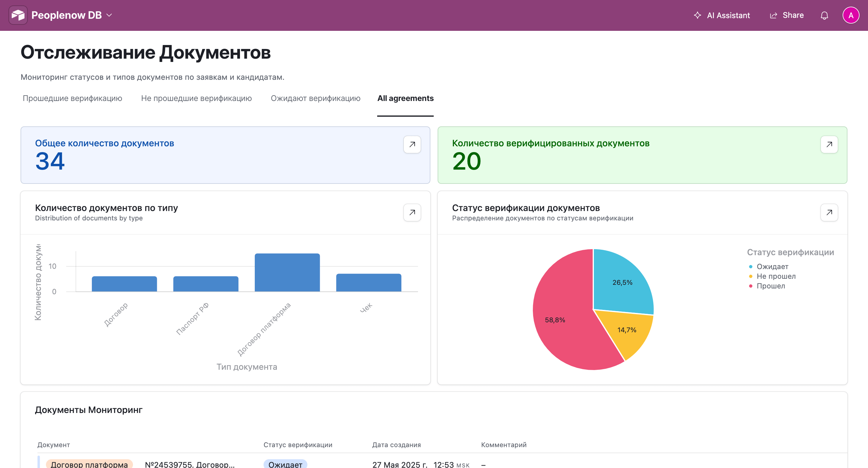The width and height of the screenshot is (868, 468).
Task: Click the Договор платформа bar in chart
Action: [x=287, y=272]
